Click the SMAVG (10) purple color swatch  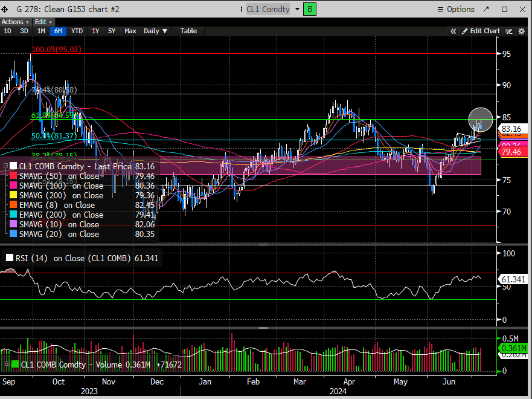[13, 224]
